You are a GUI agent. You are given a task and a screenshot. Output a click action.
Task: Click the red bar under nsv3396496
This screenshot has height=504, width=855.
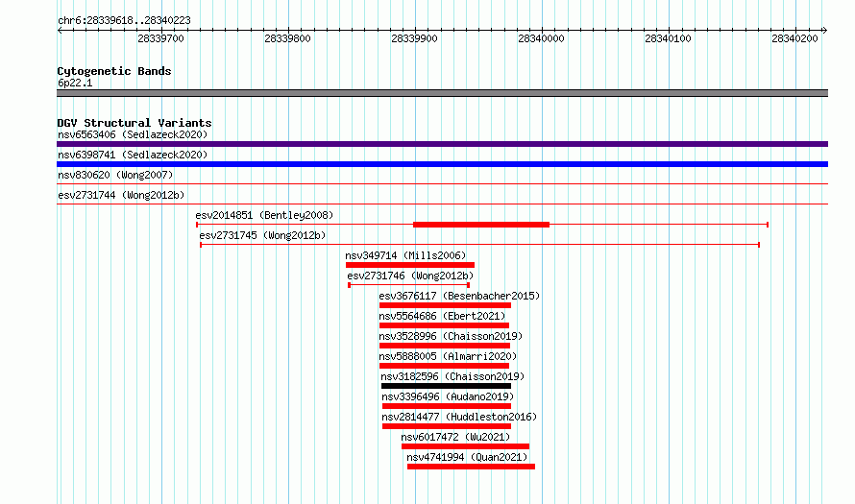(x=447, y=406)
